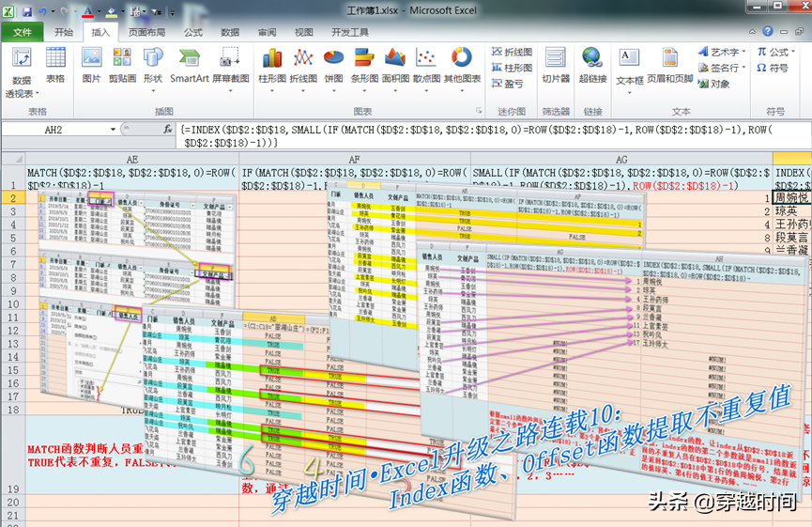
Task: Insert a 散点图 scatter chart
Action: 426,69
